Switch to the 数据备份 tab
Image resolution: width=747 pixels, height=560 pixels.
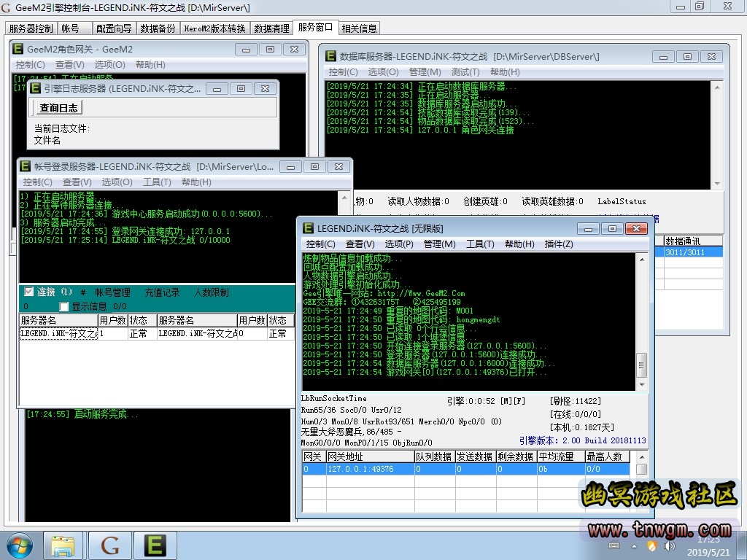click(x=158, y=28)
